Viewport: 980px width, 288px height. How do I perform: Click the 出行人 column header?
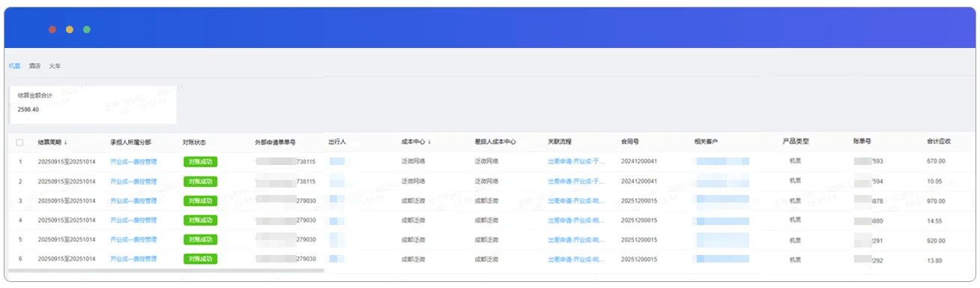point(337,142)
